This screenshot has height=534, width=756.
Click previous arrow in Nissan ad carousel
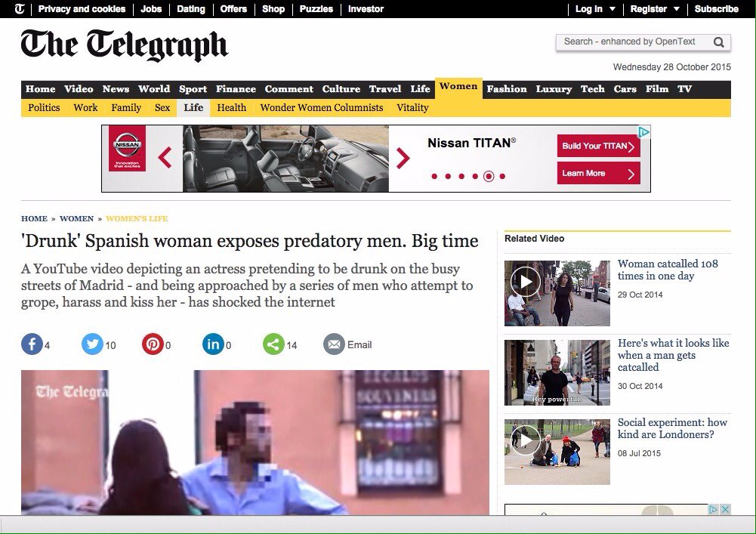[165, 158]
